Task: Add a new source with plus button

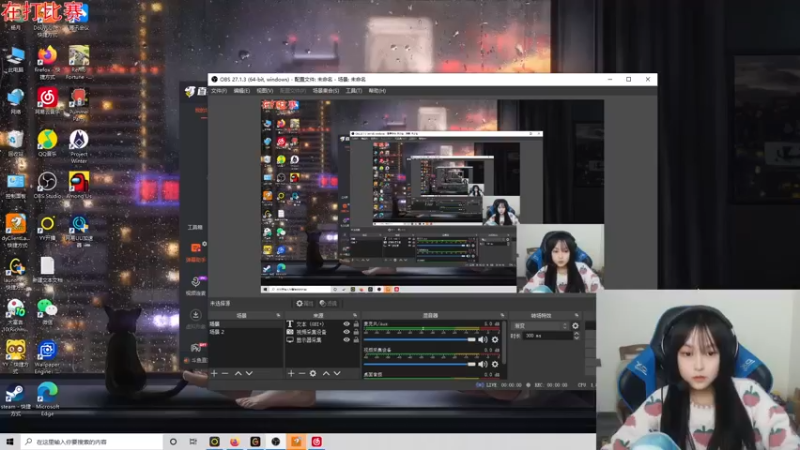Action: [291, 373]
